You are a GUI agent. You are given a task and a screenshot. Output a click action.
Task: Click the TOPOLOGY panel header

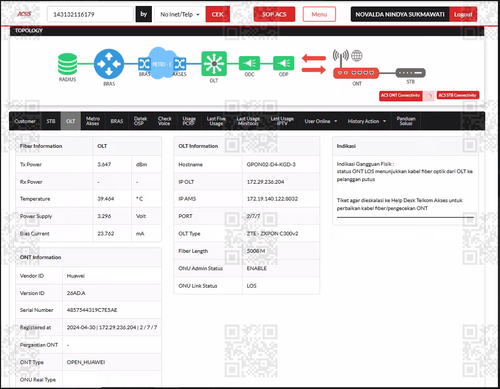click(247, 31)
